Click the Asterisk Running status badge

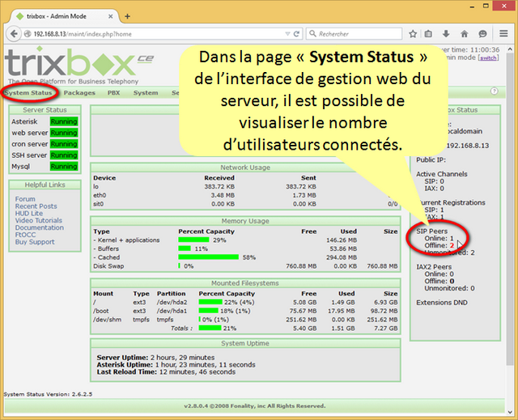point(64,121)
